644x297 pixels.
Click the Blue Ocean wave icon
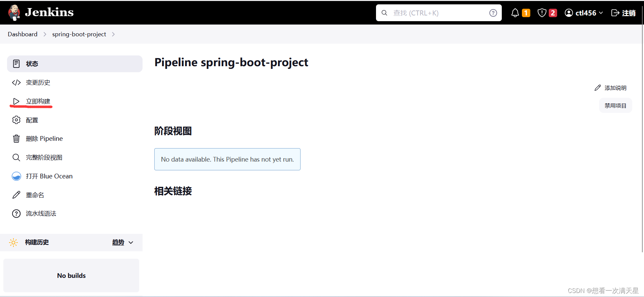pyautogui.click(x=16, y=176)
